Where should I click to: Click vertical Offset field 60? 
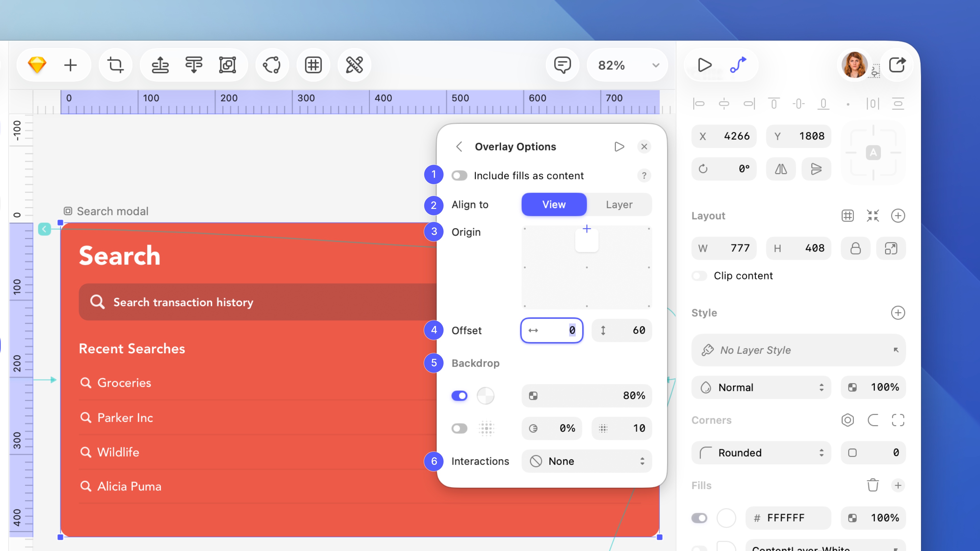click(622, 330)
